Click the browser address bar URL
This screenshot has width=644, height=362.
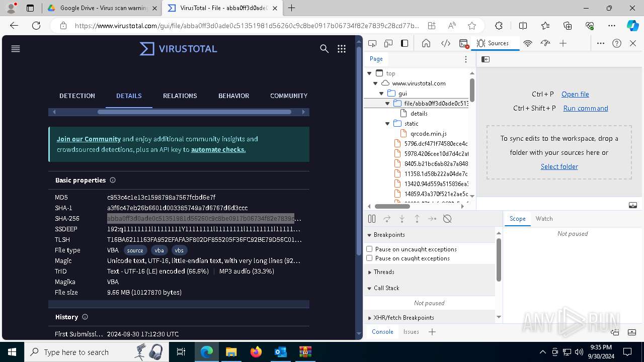[x=247, y=26]
